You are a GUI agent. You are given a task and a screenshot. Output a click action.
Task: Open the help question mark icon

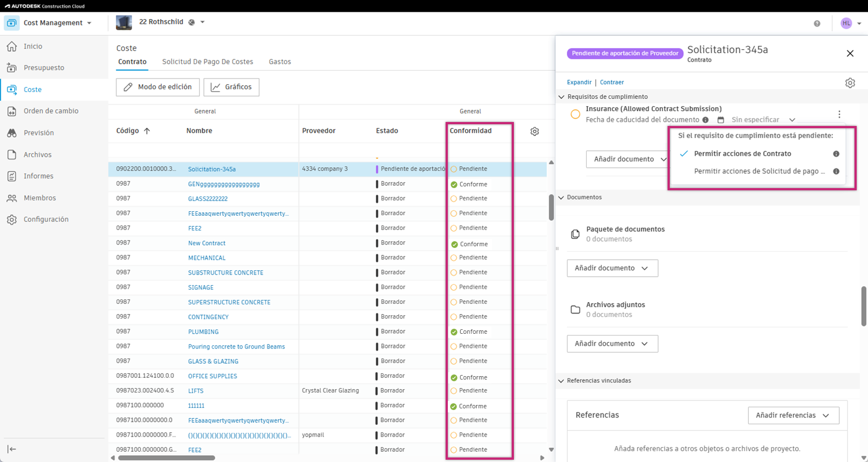(817, 23)
